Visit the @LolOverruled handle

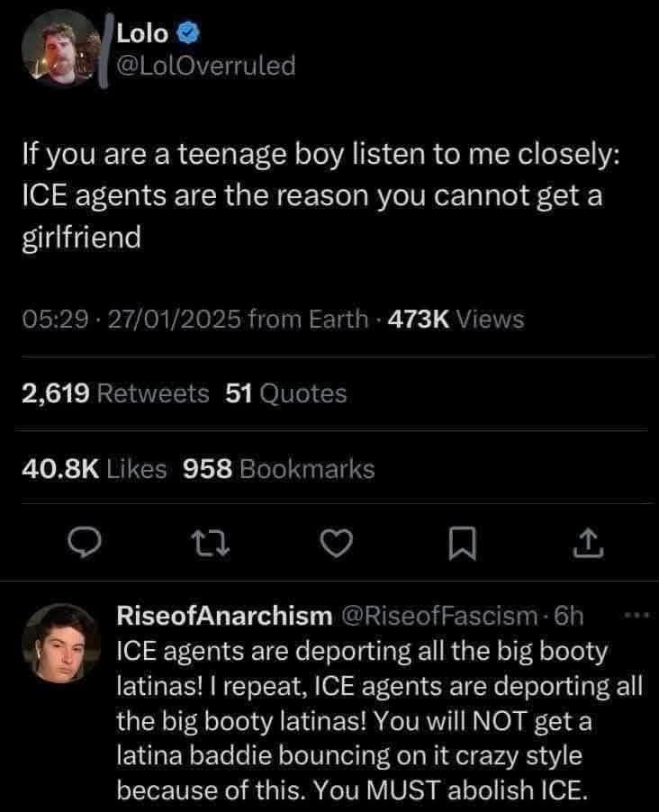point(206,65)
